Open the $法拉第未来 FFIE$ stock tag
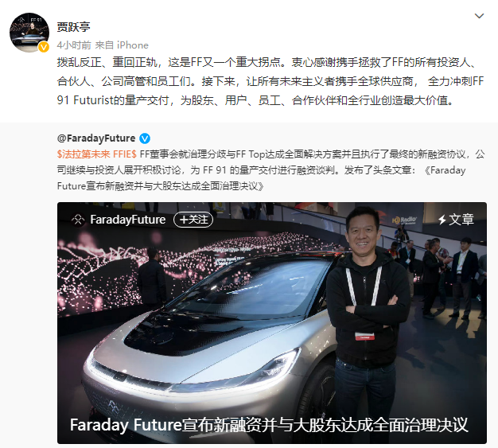Image resolution: width=498 pixels, height=448 pixels. (97, 154)
